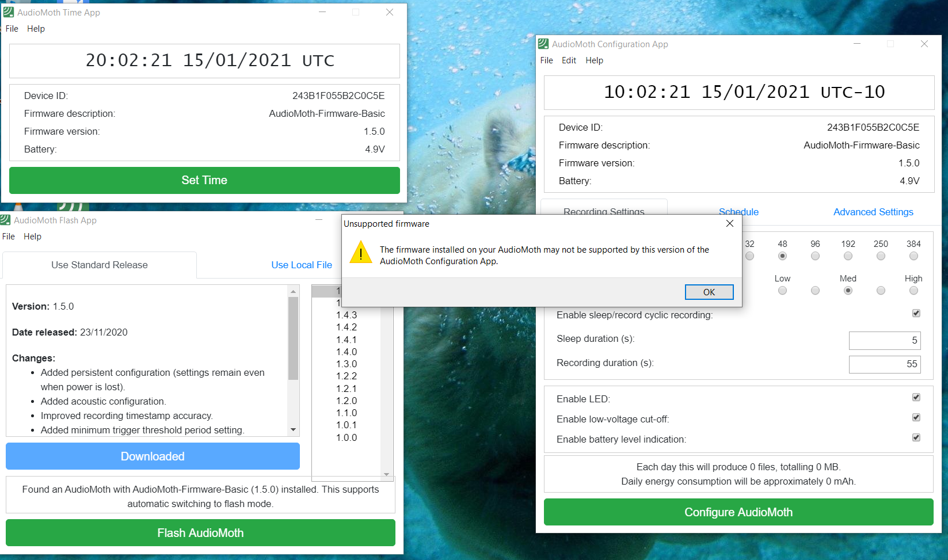Viewport: 948px width, 560px height.
Task: Click Flash AudioMoth button
Action: pos(200,533)
